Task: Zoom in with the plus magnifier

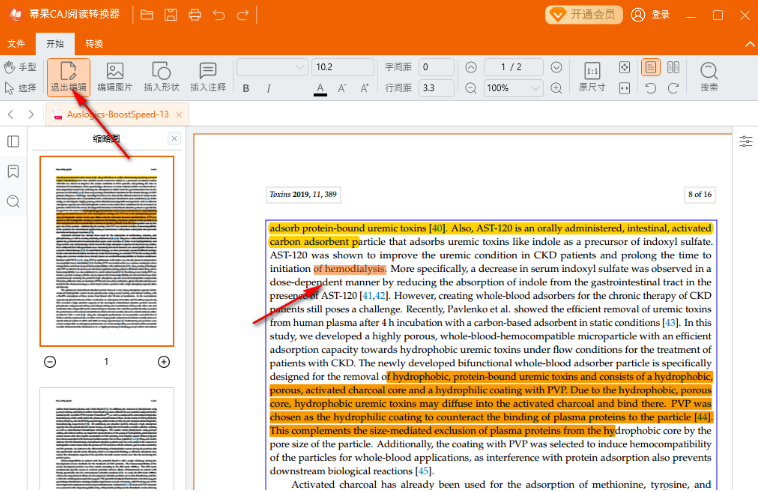Action: [x=556, y=88]
